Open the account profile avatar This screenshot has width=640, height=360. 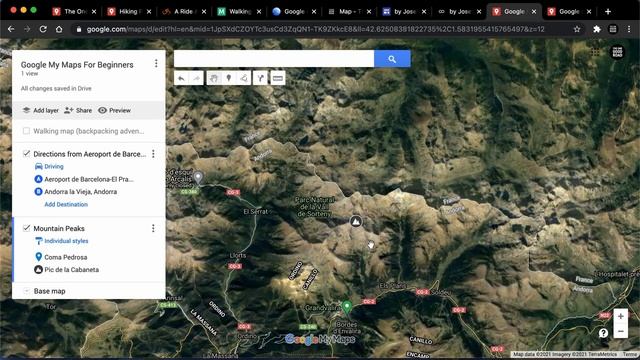(617, 52)
